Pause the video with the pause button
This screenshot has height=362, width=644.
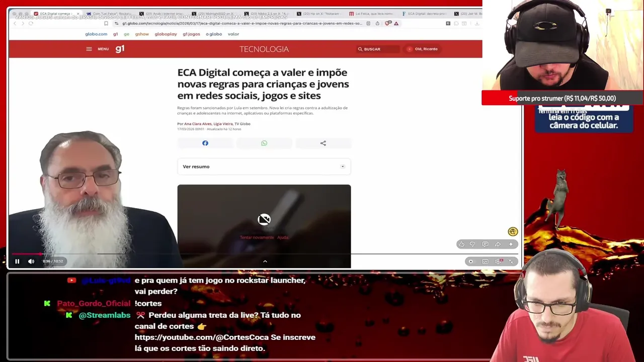pyautogui.click(x=17, y=261)
